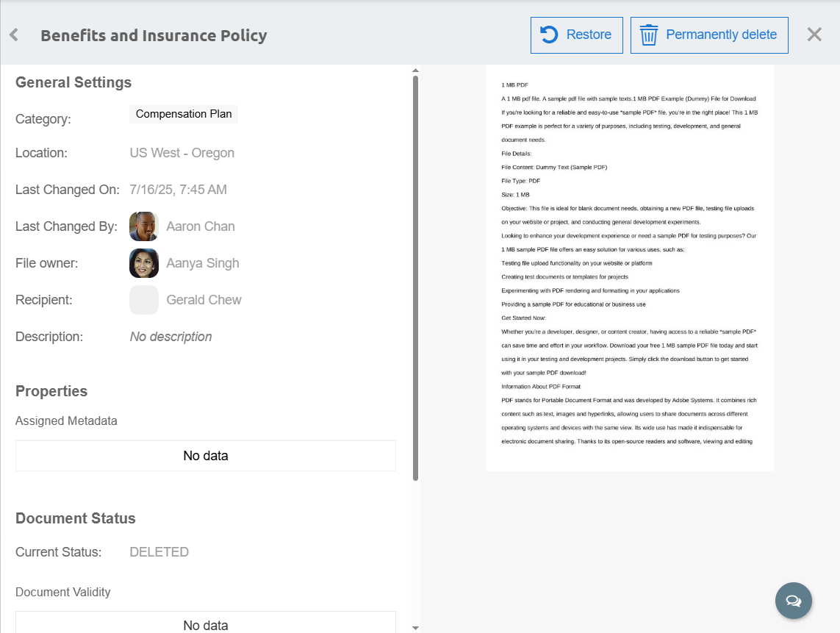
Task: Click the Restore button
Action: point(576,35)
